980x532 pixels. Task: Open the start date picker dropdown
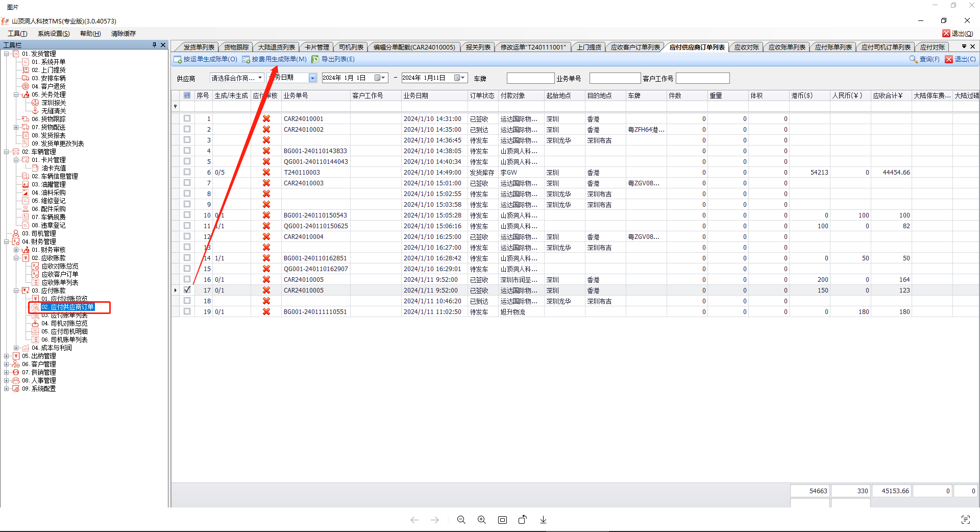click(380, 78)
